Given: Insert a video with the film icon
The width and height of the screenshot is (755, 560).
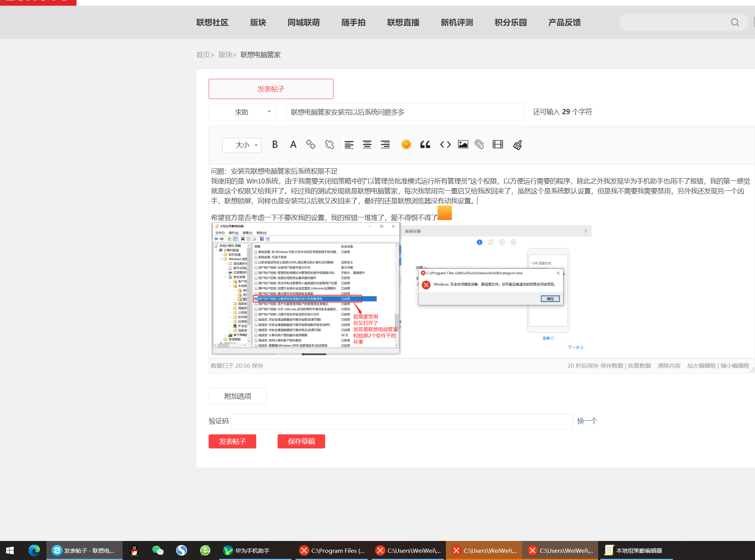Looking at the screenshot, I should click(x=498, y=145).
